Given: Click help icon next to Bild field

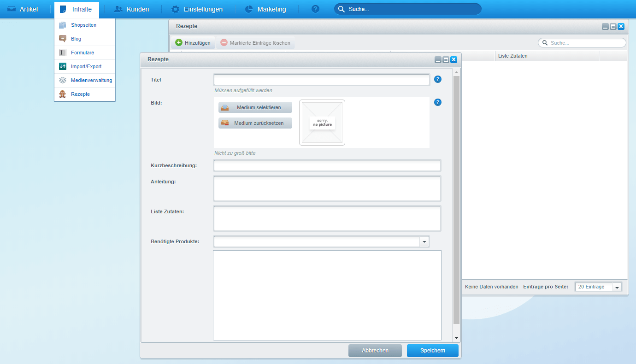Looking at the screenshot, I should [438, 102].
